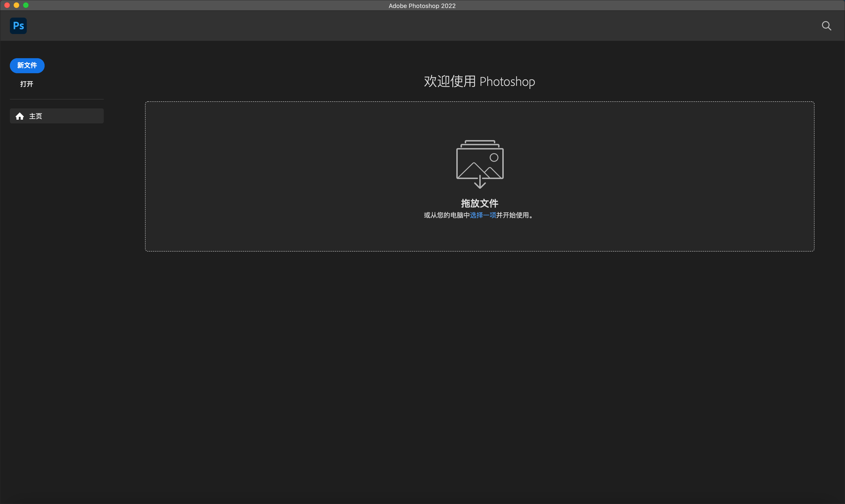The image size is (845, 504).
Task: Select the 主页 sidebar tab
Action: (56, 116)
